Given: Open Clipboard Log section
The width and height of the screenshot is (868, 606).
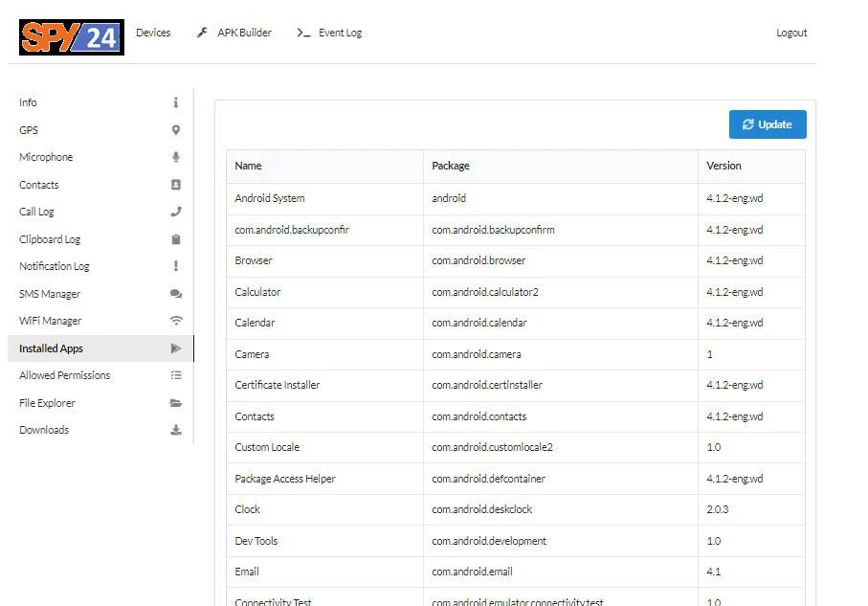Looking at the screenshot, I should 100,239.
